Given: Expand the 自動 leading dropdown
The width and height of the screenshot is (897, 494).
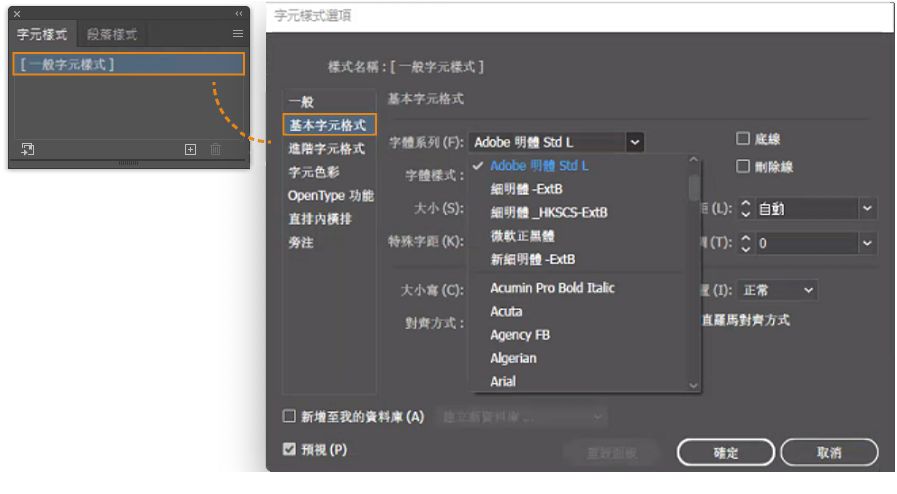Looking at the screenshot, I should (x=867, y=209).
